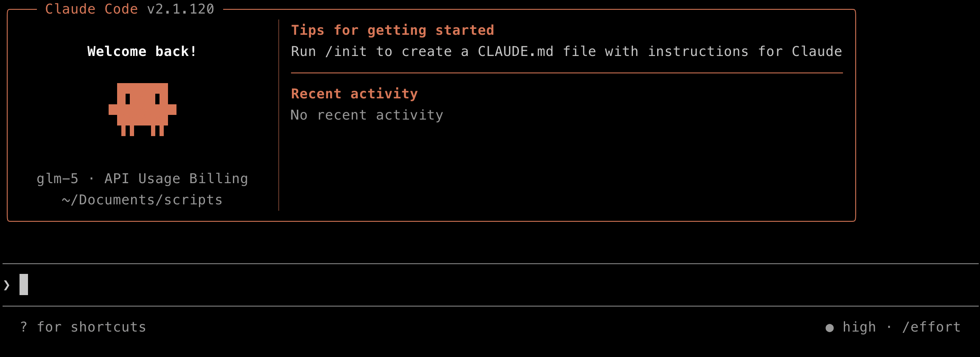Click the ~/Documents/scripts path
The width and height of the screenshot is (980, 357).
coord(142,200)
